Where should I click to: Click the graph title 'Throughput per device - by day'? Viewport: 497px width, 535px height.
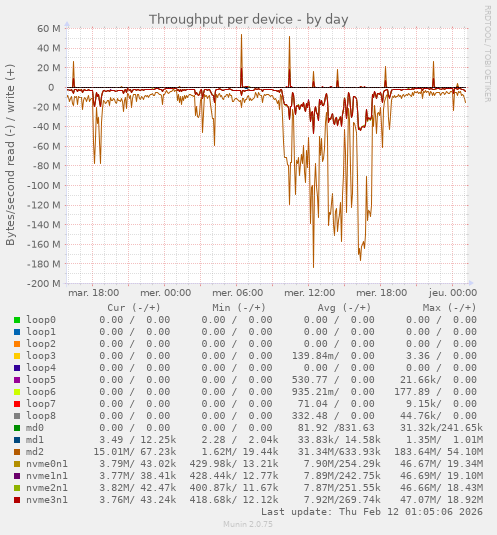pos(248,19)
